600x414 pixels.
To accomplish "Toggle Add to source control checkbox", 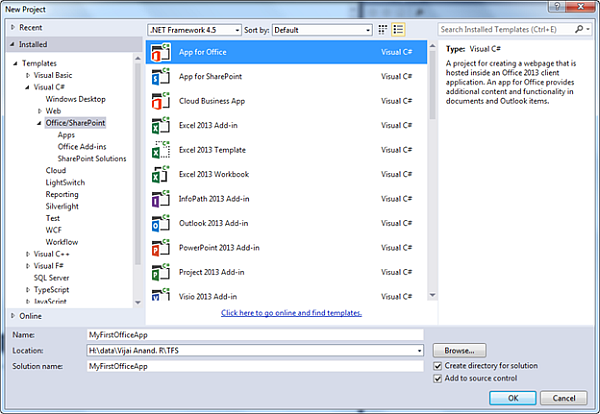I will coord(437,379).
